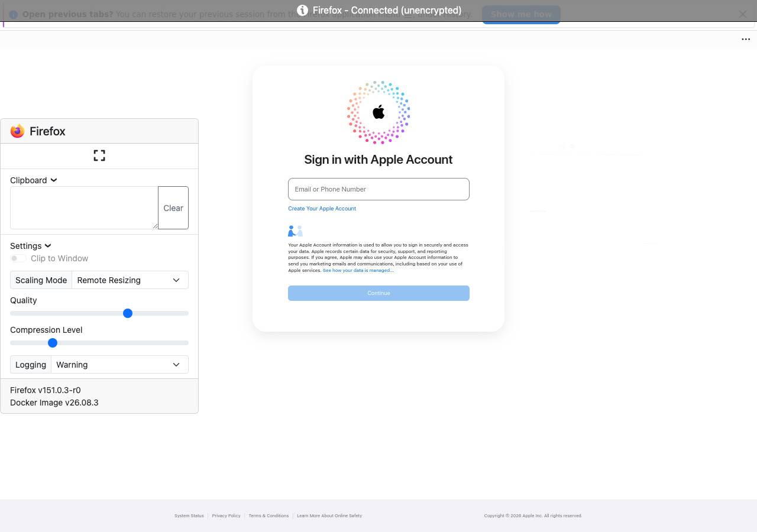The height and width of the screenshot is (532, 757).
Task: Click the Firefox logo in the control panel
Action: [17, 131]
